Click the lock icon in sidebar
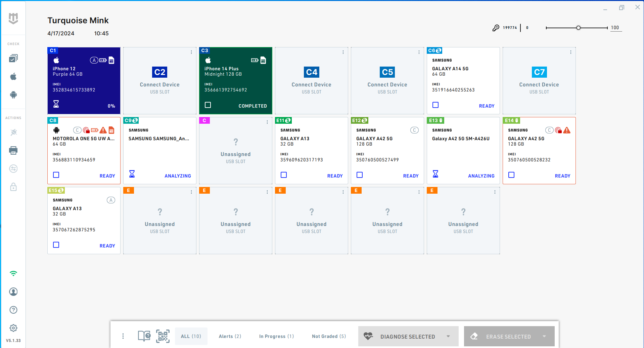Screen dimensions: 644x348 click(13, 187)
